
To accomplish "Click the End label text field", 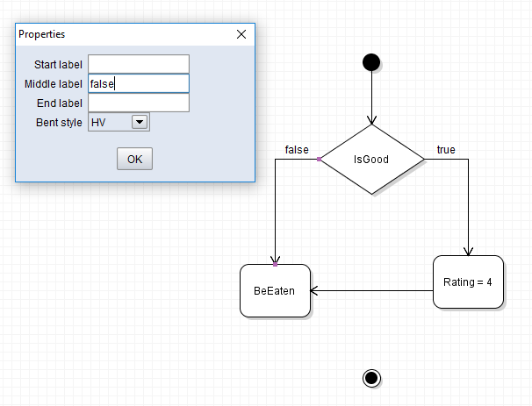I will point(139,103).
